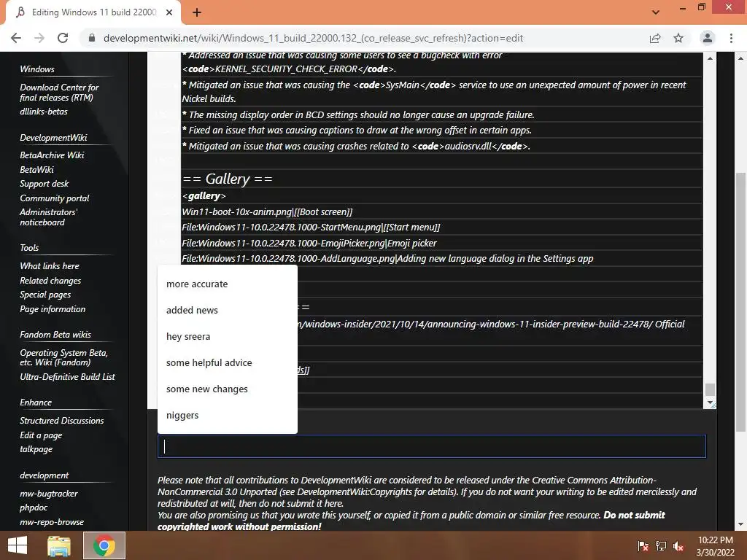
Task: Open the Chrome profile avatar menu
Action: tap(708, 38)
